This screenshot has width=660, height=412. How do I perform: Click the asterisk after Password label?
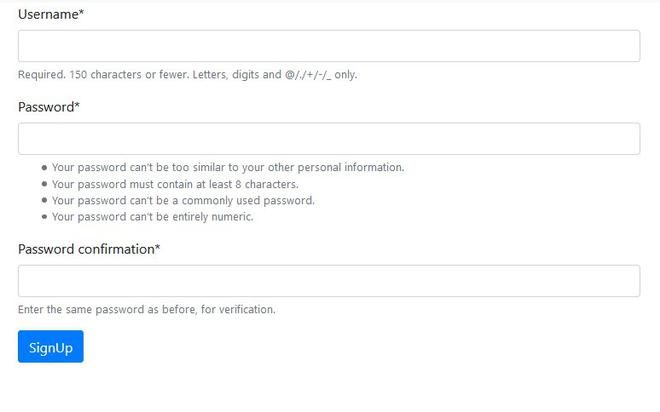pos(77,105)
